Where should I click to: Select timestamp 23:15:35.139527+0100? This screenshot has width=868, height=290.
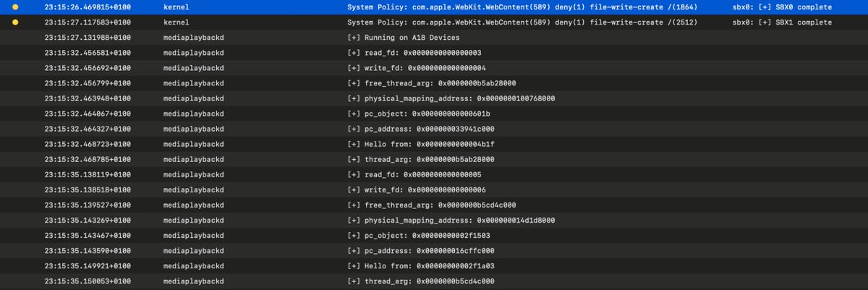[x=88, y=205]
